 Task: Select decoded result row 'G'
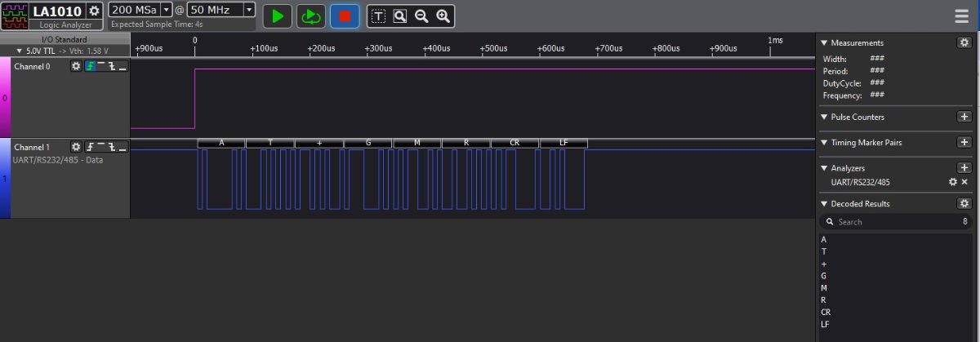pyautogui.click(x=897, y=276)
